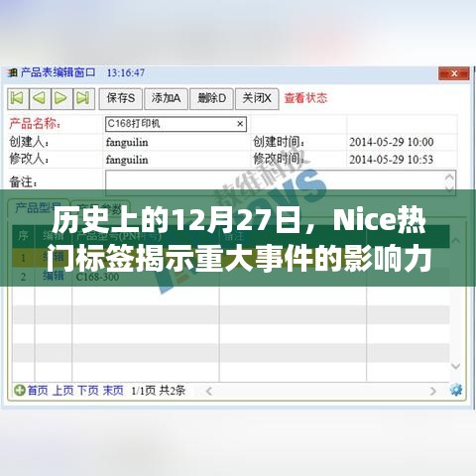Click the green plus add-row icon

click(x=20, y=391)
